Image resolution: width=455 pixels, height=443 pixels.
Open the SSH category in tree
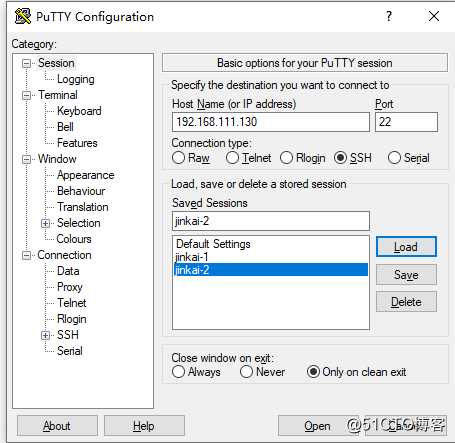pyautogui.click(x=68, y=335)
